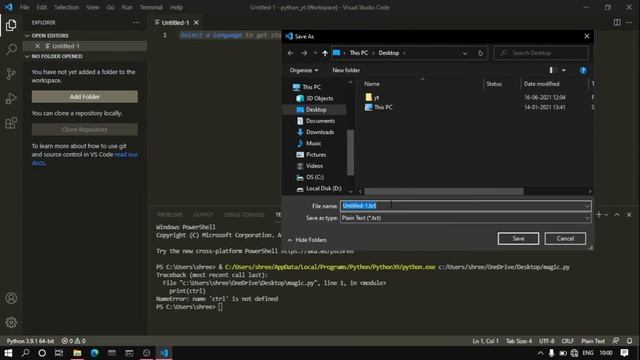Sort by Date modified column header
Image resolution: width=640 pixels, height=360 pixels.
pos(541,84)
